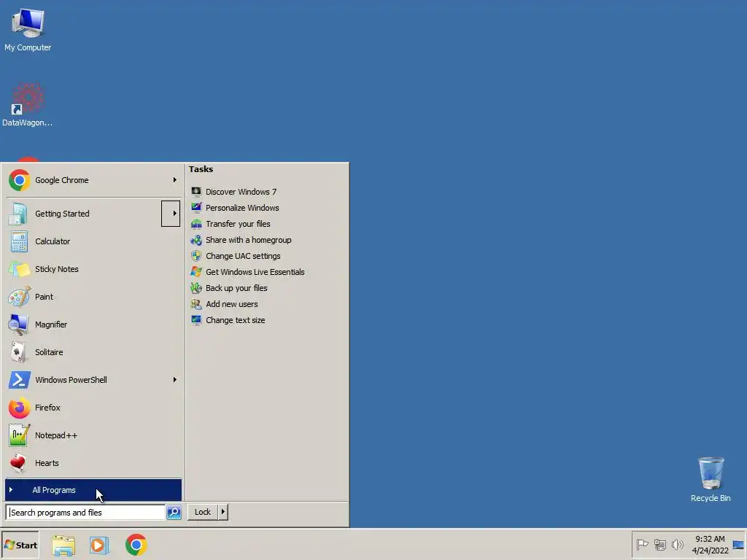Screen dimensions: 747x560
Task: Expand Google Chrome jump list arrow
Action: [175, 180]
